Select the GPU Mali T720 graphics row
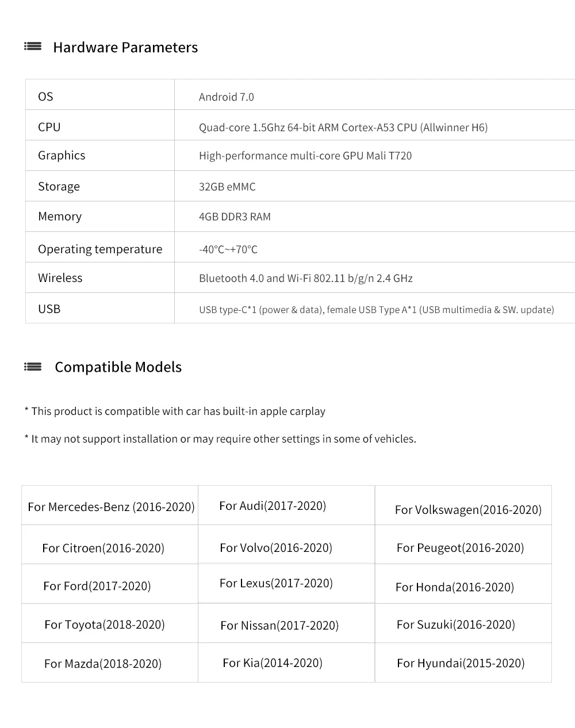The width and height of the screenshot is (575, 728). coord(305,155)
